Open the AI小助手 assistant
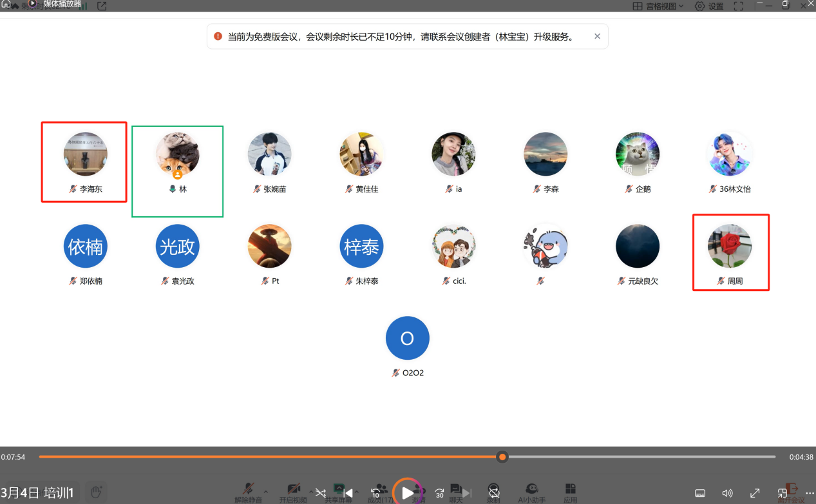 pos(532,492)
